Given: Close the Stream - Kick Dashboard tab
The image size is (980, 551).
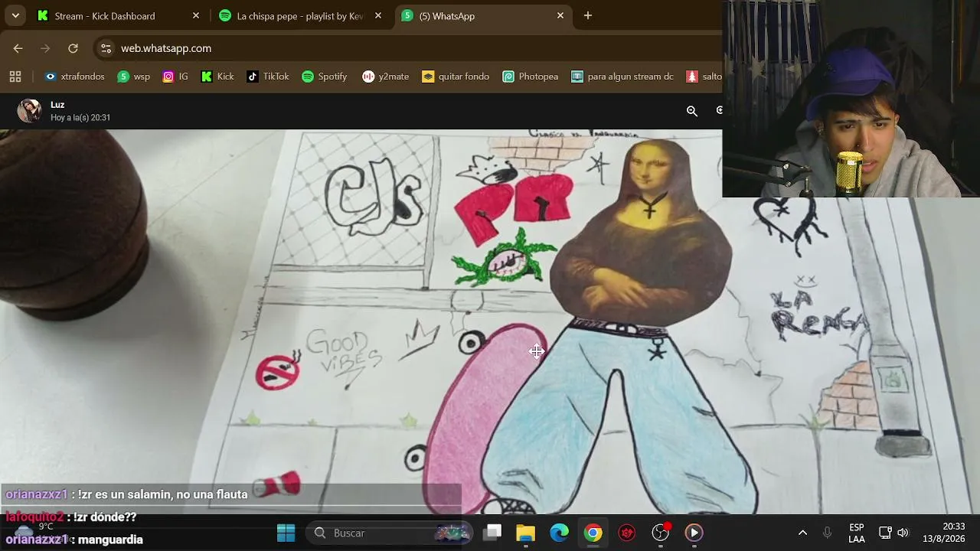Looking at the screenshot, I should click(196, 15).
